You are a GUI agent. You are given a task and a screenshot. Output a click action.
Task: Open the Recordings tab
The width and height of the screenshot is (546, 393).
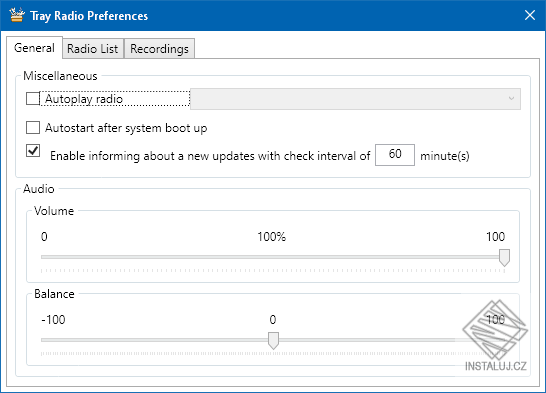(x=159, y=49)
